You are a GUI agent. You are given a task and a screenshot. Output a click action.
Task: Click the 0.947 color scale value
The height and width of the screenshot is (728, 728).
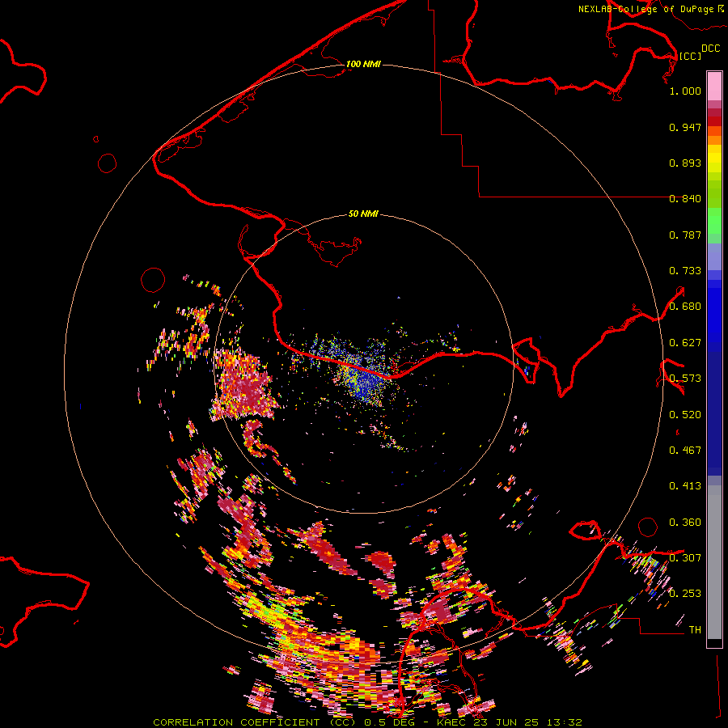pos(685,127)
